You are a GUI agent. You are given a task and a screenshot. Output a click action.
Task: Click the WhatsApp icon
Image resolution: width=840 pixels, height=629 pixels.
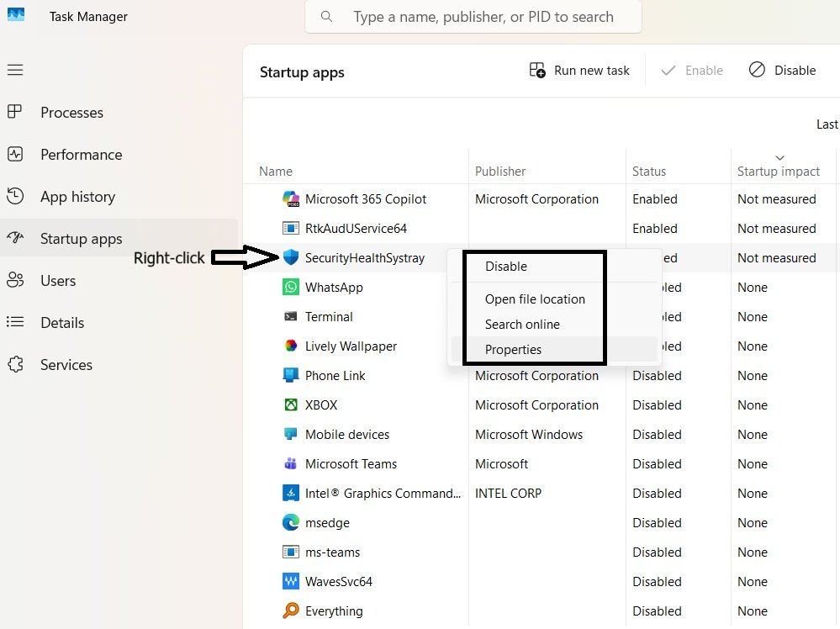tap(291, 287)
